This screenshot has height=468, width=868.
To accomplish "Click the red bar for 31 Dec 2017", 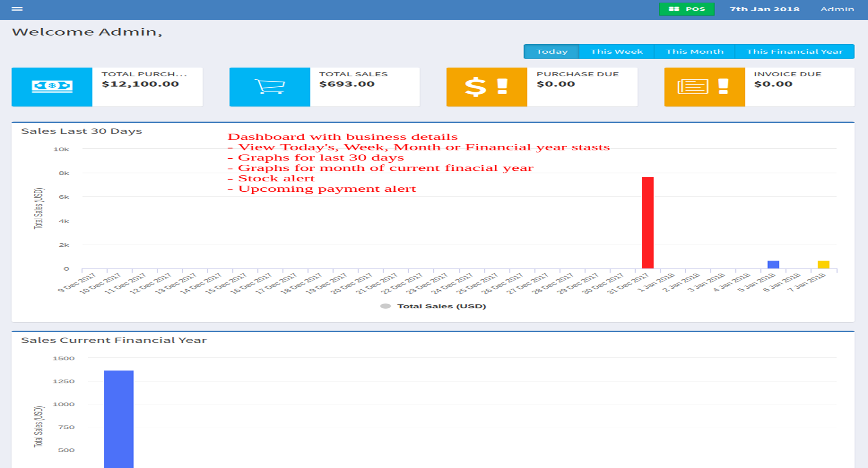I will click(648, 223).
